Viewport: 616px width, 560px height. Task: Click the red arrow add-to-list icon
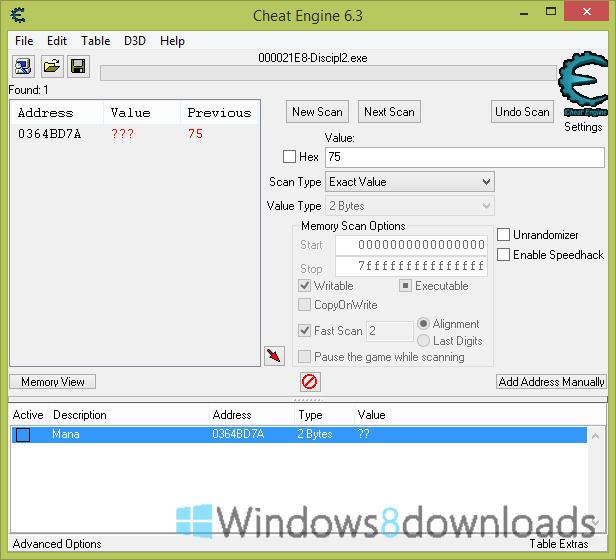pyautogui.click(x=274, y=356)
